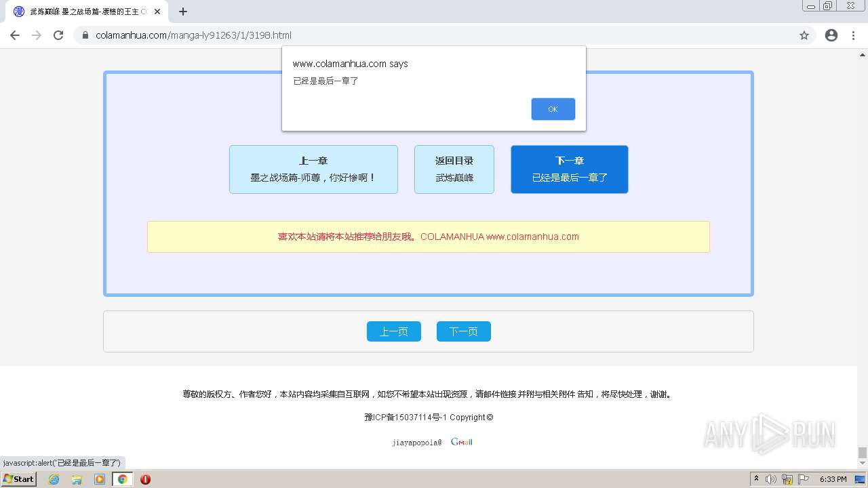This screenshot has width=868, height=488.
Task: Click the red Opera taskbar icon
Action: pyautogui.click(x=145, y=479)
